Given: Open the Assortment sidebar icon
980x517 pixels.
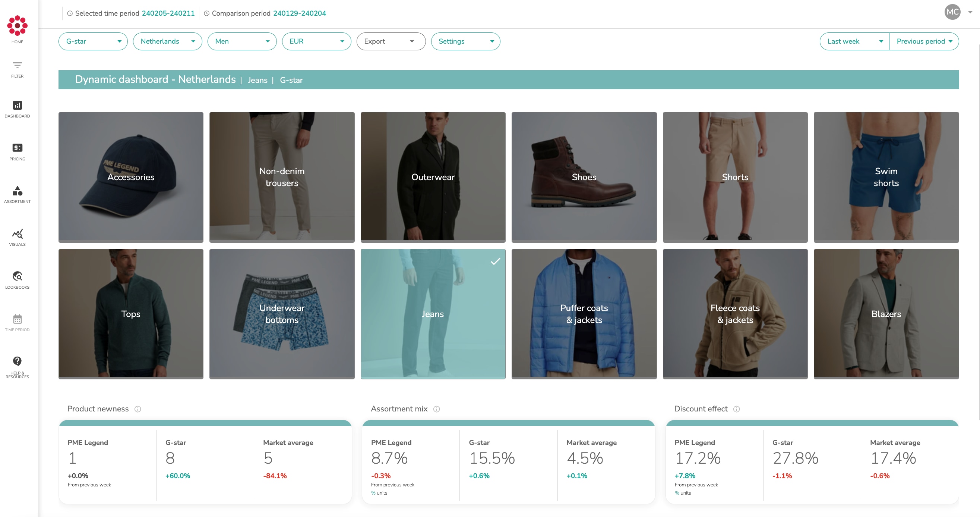Looking at the screenshot, I should click(x=17, y=194).
